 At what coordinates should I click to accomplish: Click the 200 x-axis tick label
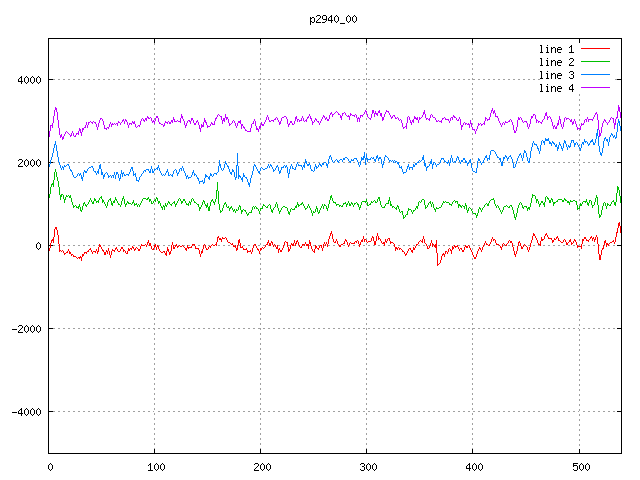point(261,466)
